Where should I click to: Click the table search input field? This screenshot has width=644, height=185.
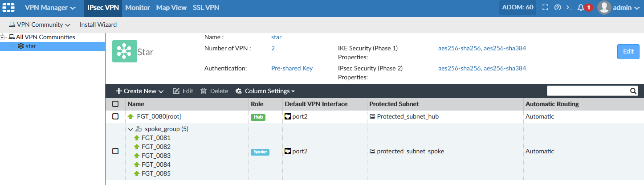[587, 91]
